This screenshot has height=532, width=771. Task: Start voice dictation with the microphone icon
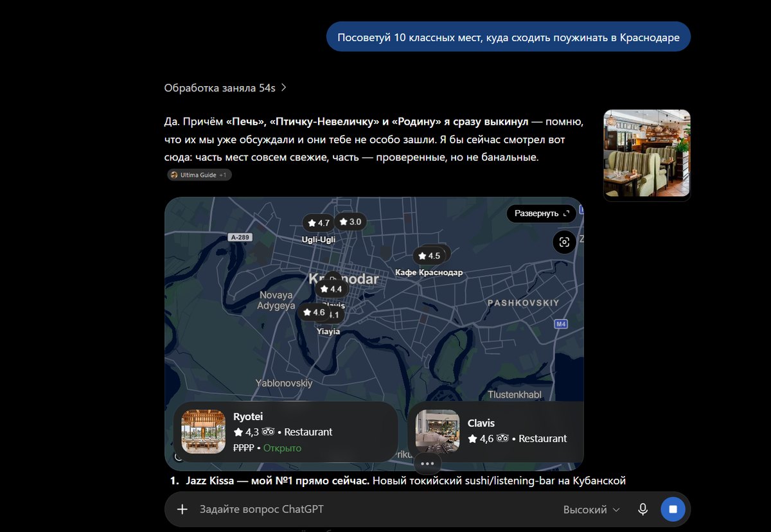coord(642,510)
